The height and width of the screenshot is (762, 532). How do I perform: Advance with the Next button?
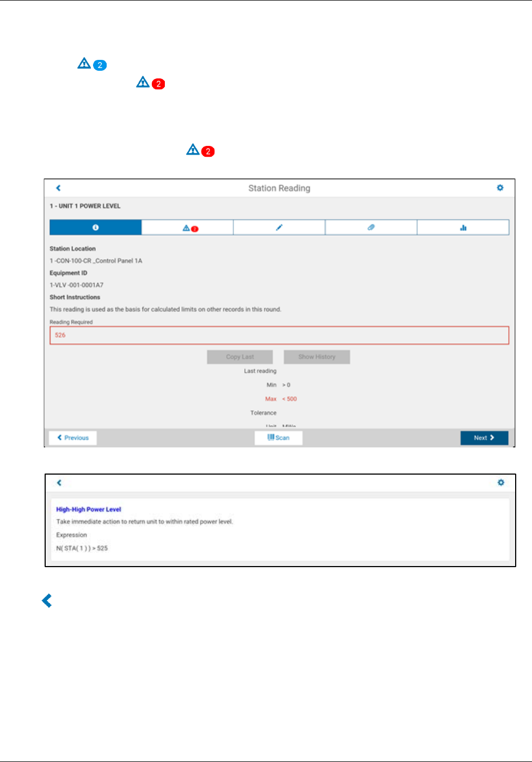[x=484, y=438]
